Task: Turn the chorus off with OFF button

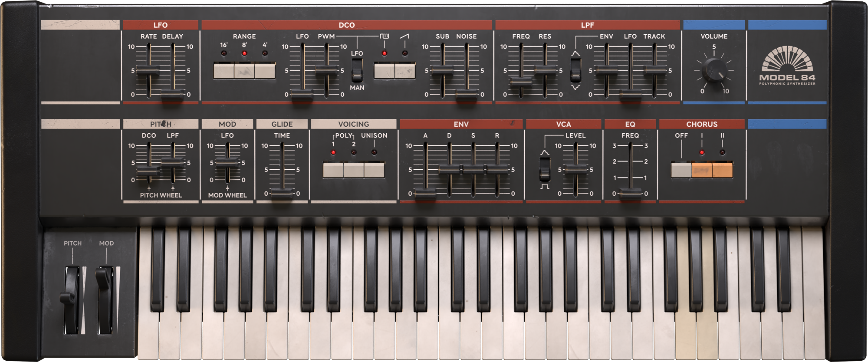Action: point(681,170)
